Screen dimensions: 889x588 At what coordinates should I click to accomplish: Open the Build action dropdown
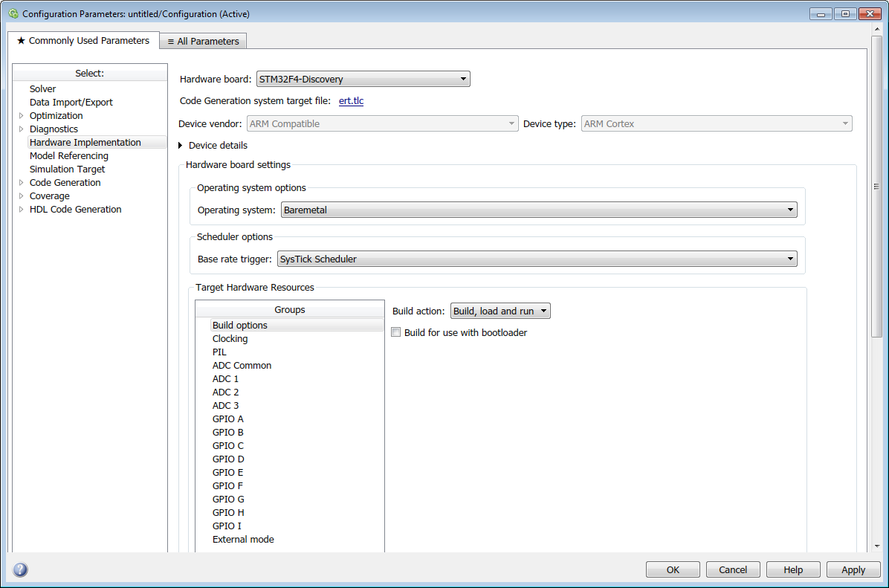click(543, 310)
